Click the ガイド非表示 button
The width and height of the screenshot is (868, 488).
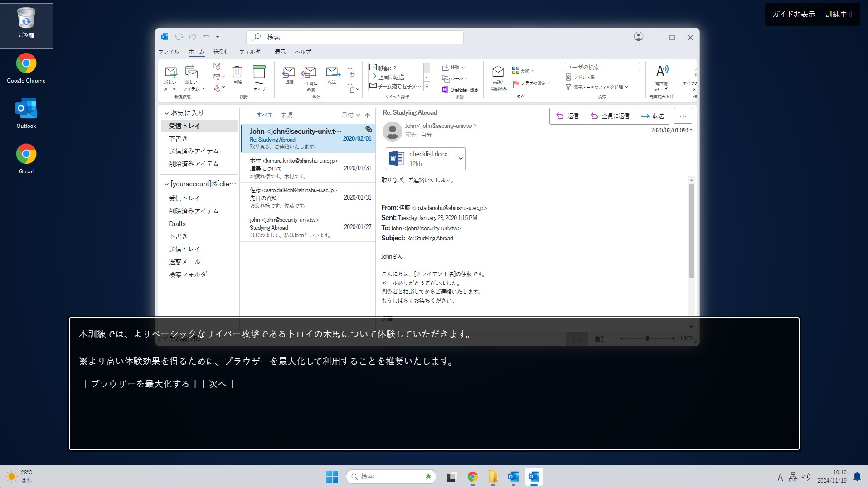tap(794, 14)
